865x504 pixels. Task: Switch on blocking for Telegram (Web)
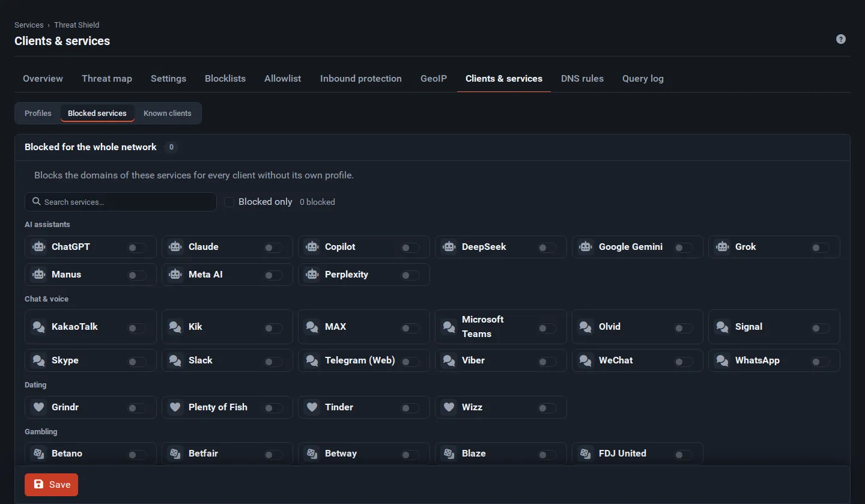[x=410, y=362]
